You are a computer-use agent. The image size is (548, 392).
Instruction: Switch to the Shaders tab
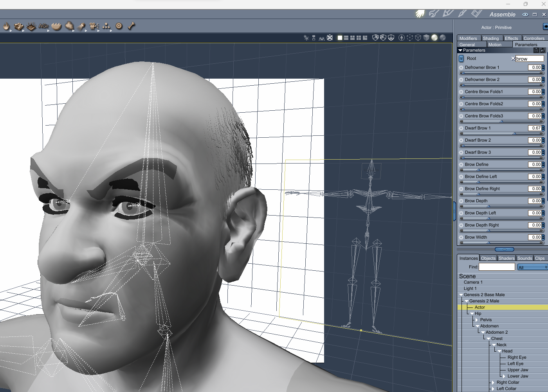(x=507, y=258)
